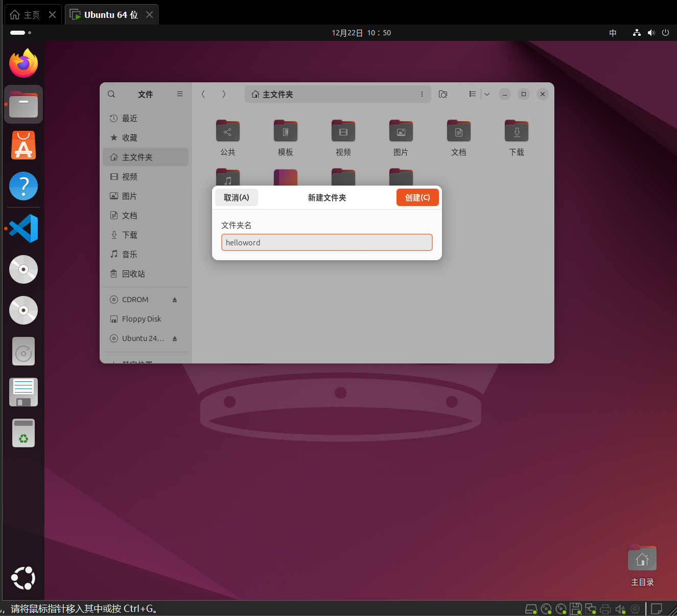Click the Create (创建) button in dialog
Screen dimensions: 677x616
pyautogui.click(x=417, y=197)
